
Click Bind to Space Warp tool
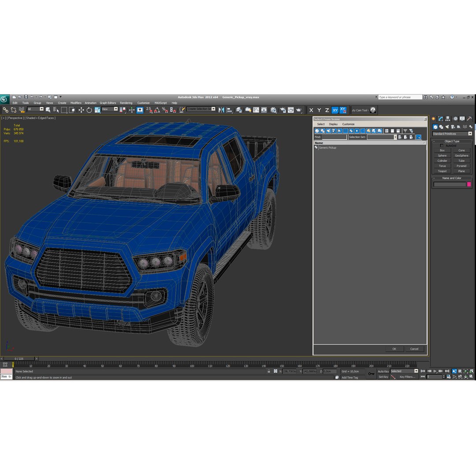(x=22, y=110)
